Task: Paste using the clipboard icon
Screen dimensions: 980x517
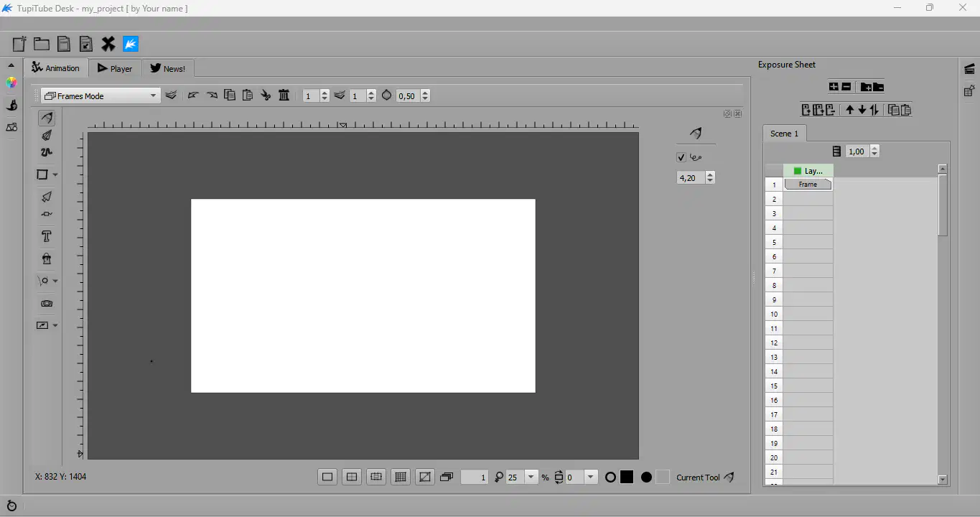Action: [248, 95]
